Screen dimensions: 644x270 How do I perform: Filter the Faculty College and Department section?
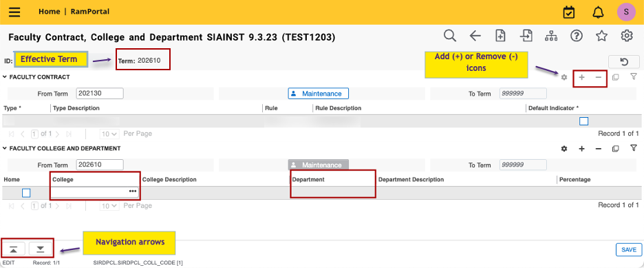pos(633,148)
